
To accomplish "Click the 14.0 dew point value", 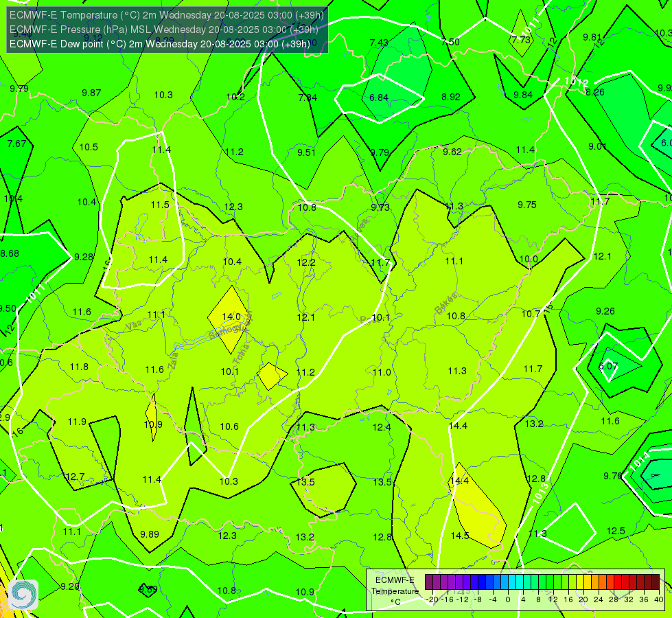I will click(x=231, y=317).
